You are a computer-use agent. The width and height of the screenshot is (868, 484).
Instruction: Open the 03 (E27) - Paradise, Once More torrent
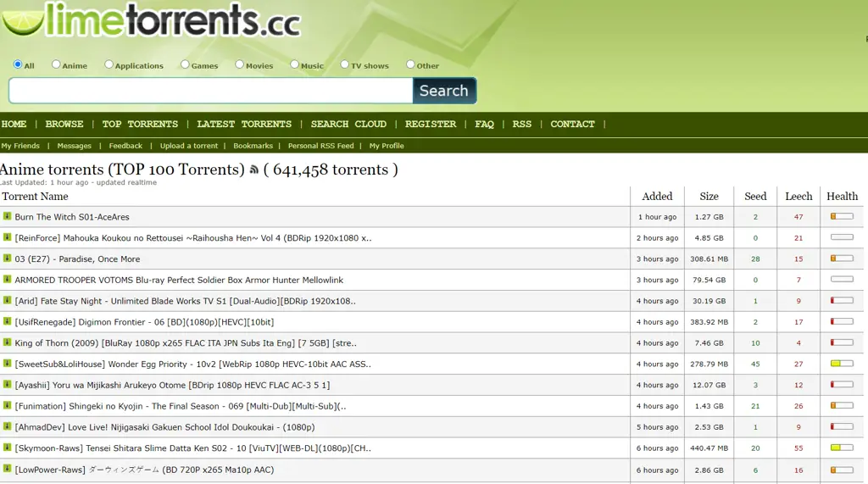77,259
